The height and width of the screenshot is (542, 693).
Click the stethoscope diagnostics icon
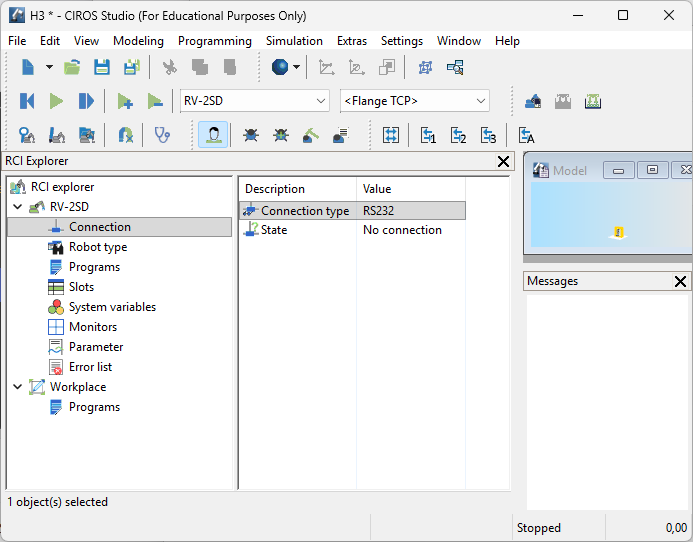point(162,135)
